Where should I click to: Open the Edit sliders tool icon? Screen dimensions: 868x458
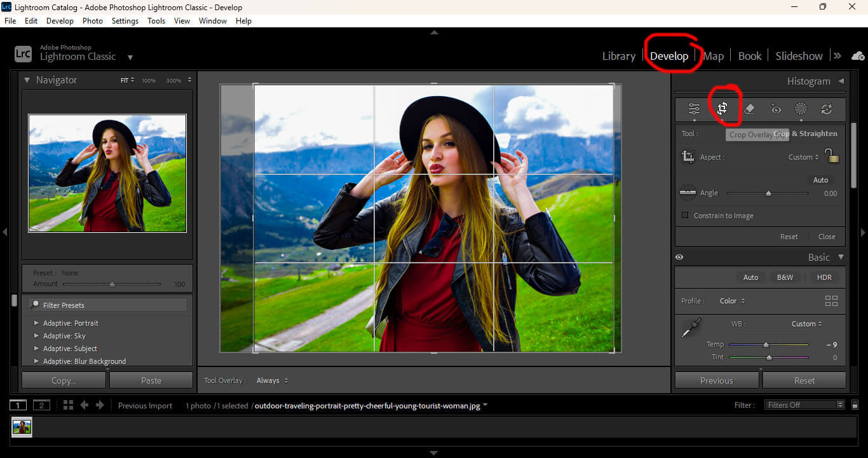click(x=694, y=109)
